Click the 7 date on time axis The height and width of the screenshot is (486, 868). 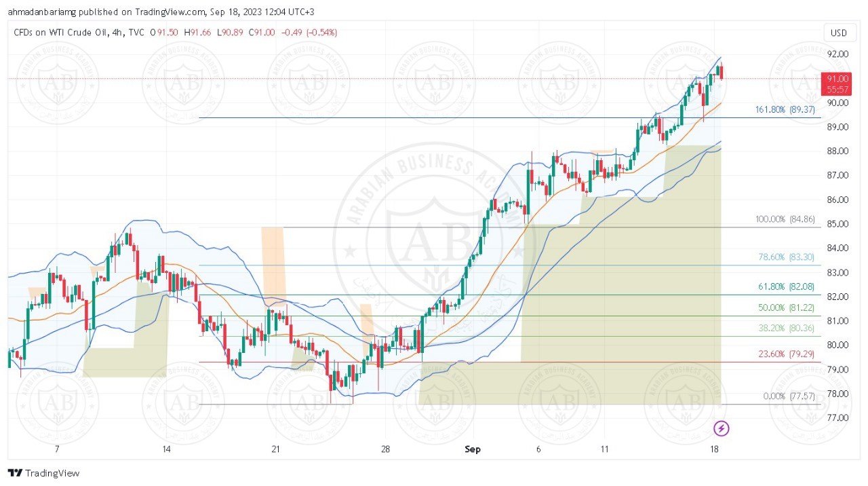click(x=57, y=449)
